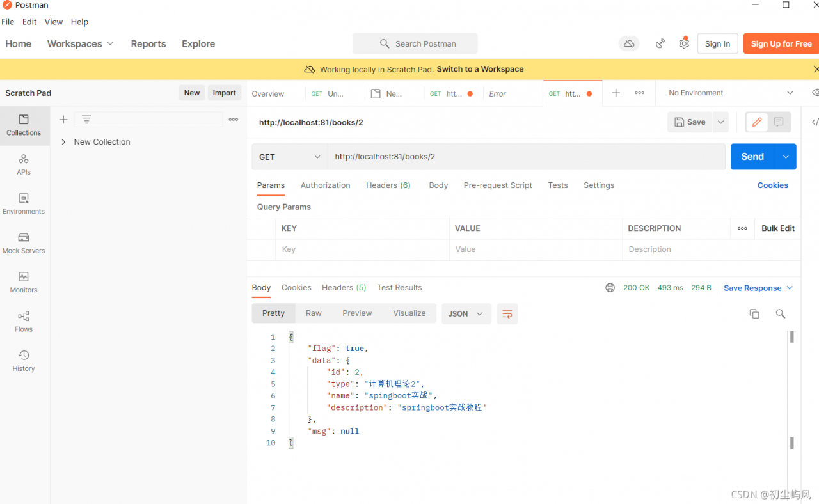
Task: Open the Flows sidebar panel
Action: pyautogui.click(x=24, y=322)
